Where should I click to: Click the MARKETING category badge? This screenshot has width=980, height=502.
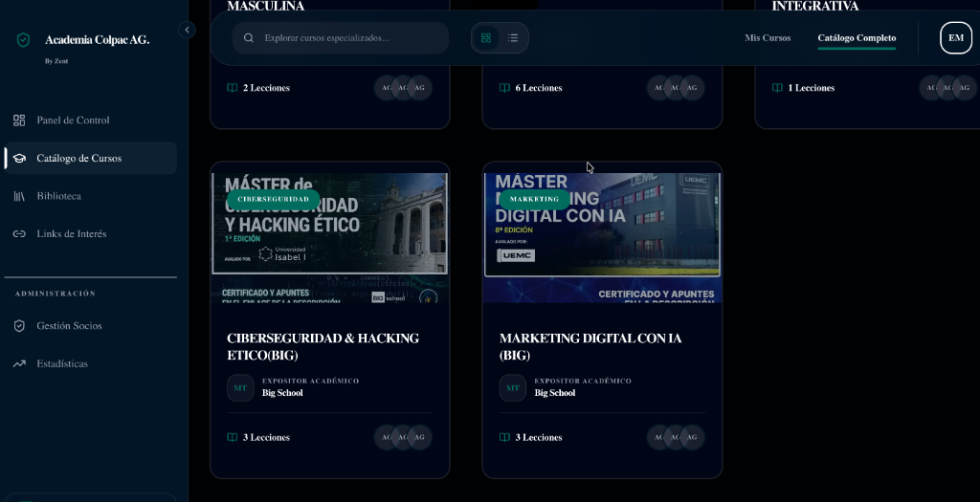pos(534,199)
